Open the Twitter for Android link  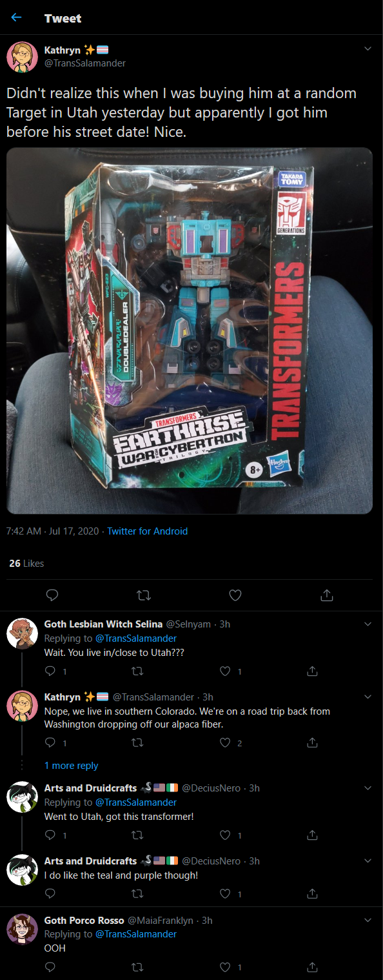pos(147,531)
